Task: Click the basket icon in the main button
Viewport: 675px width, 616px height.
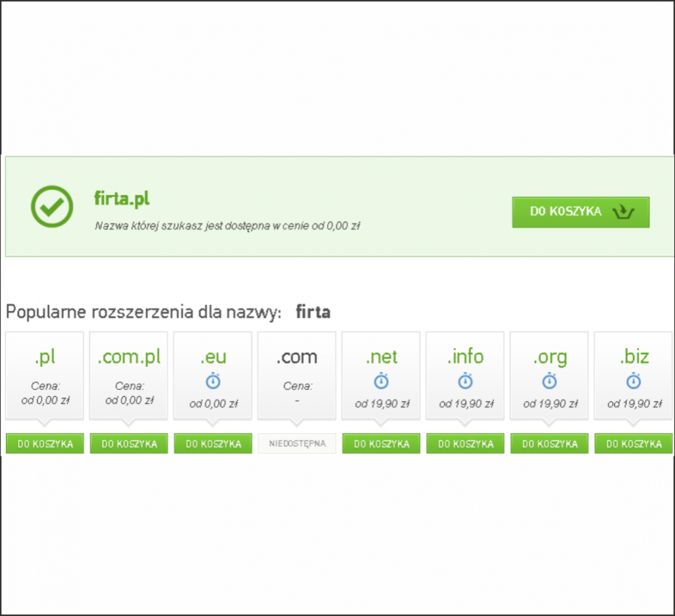Action: tap(623, 212)
